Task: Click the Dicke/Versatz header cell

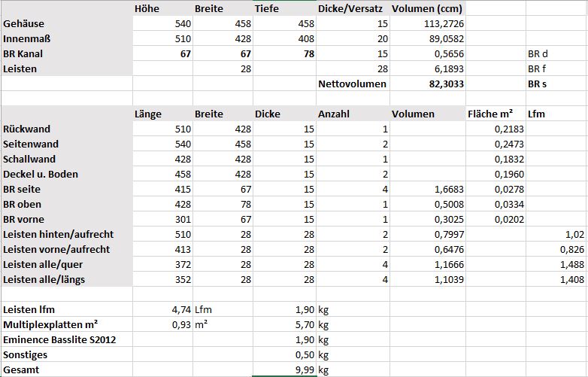Action: click(353, 8)
